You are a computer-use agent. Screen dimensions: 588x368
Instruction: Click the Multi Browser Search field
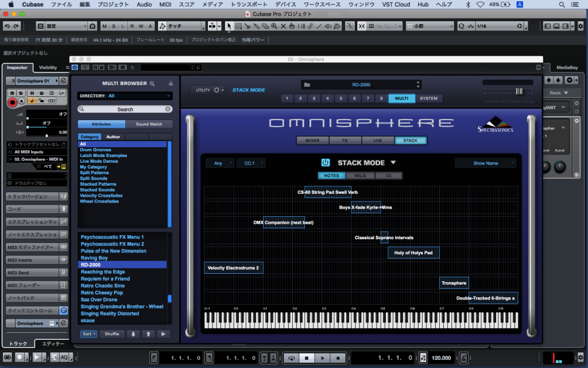pos(125,109)
